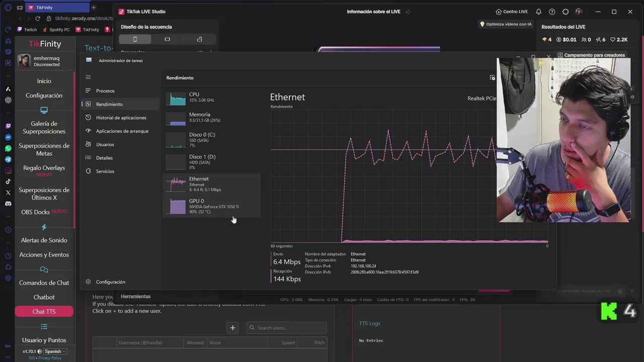Image resolution: width=644 pixels, height=362 pixels.
Task: Open Acciones y Eventos in TikFinity
Action: [44, 255]
